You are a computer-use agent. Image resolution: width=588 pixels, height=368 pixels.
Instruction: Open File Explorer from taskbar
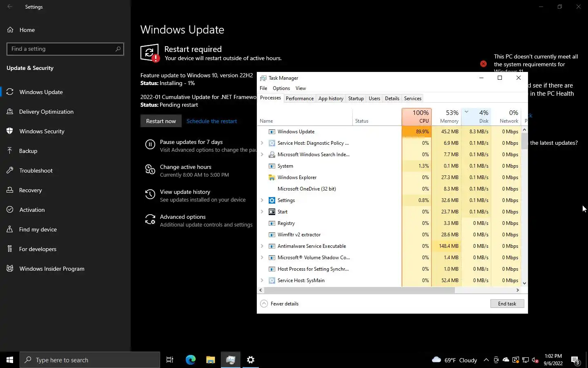click(210, 360)
